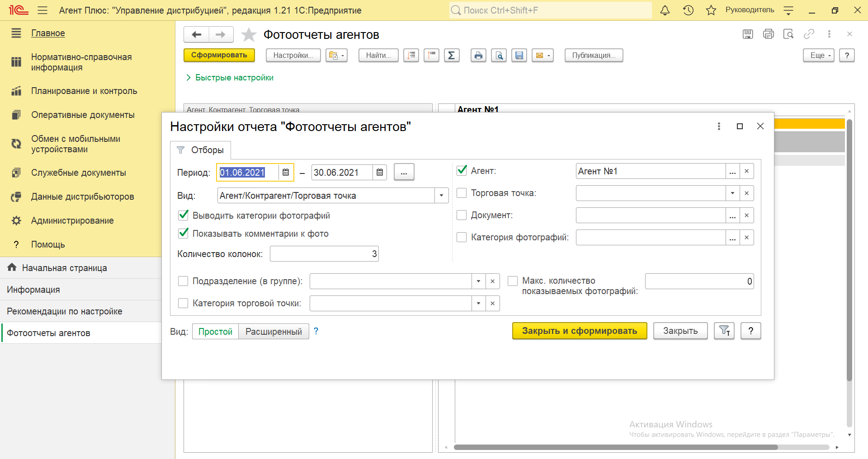Image resolution: width=868 pixels, height=459 pixels.
Task: Uncheck Выводить категории фотографий
Action: coord(183,215)
